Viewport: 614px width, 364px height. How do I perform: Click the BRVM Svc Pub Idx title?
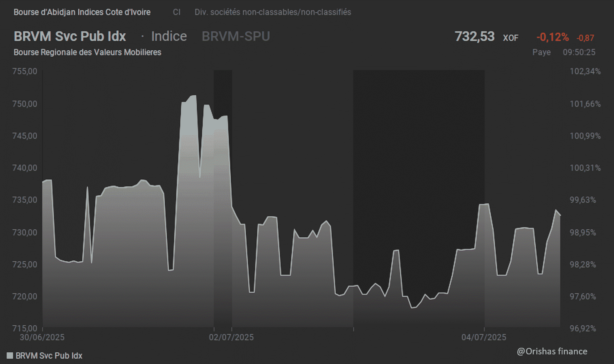[70, 36]
